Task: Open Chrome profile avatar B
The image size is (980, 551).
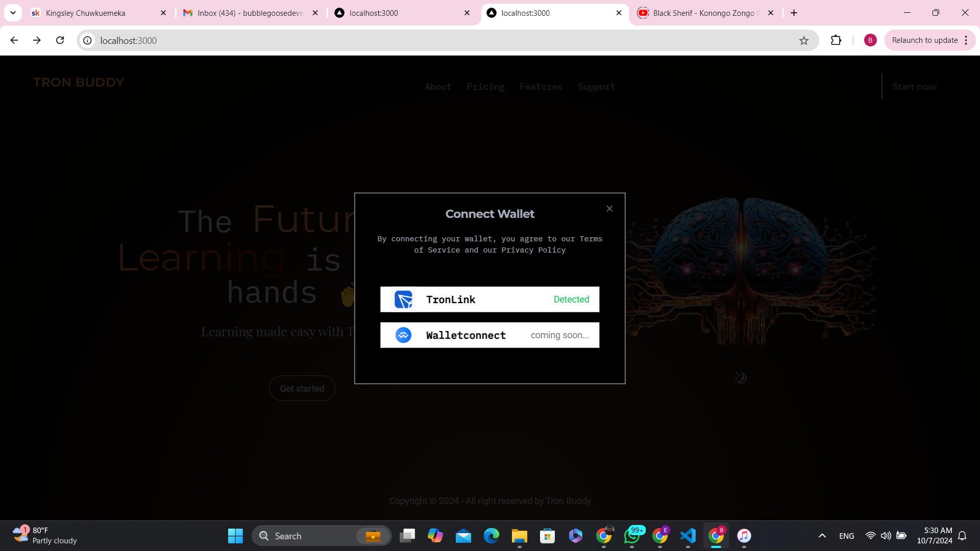Action: [x=870, y=40]
